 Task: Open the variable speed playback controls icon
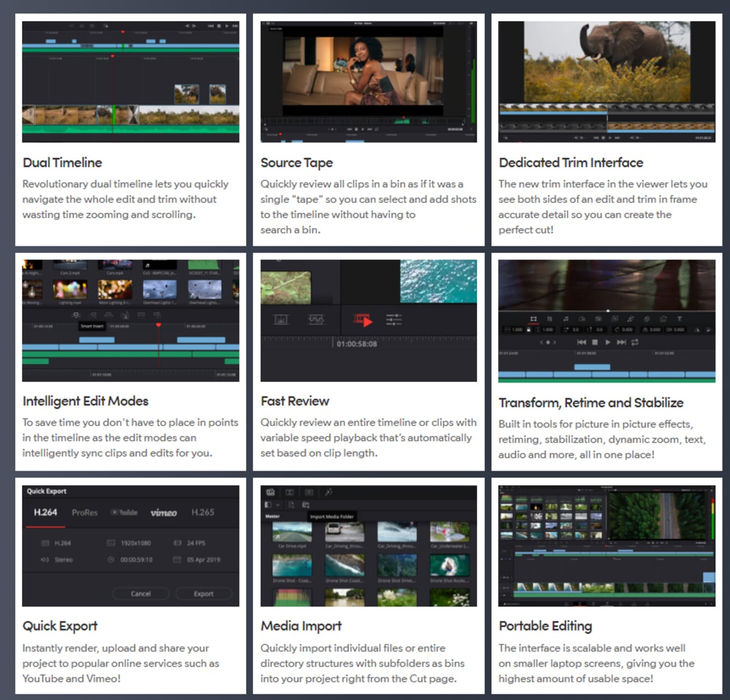pos(394,319)
